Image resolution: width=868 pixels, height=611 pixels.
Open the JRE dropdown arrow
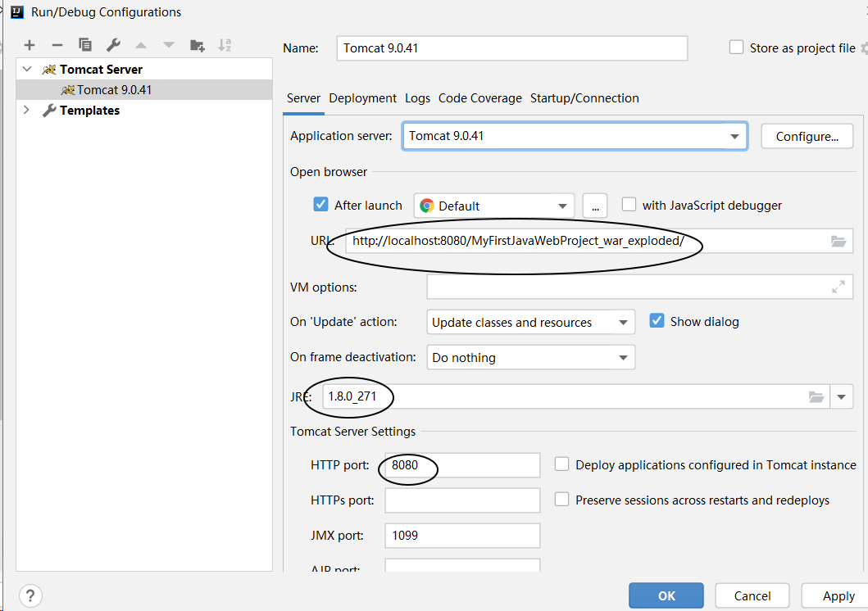tap(842, 396)
